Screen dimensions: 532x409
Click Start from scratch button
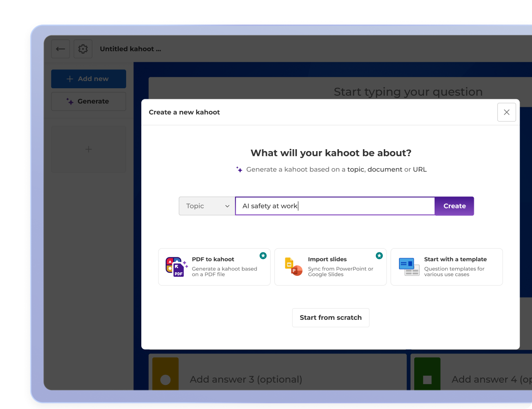pyautogui.click(x=331, y=317)
